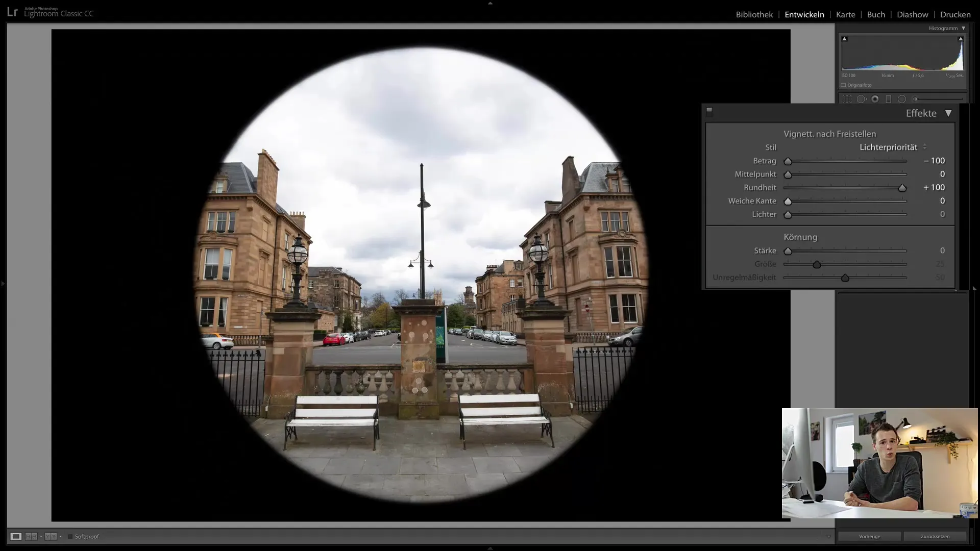The height and width of the screenshot is (551, 980).
Task: Select the Loupe view icon
Action: pos(16,536)
